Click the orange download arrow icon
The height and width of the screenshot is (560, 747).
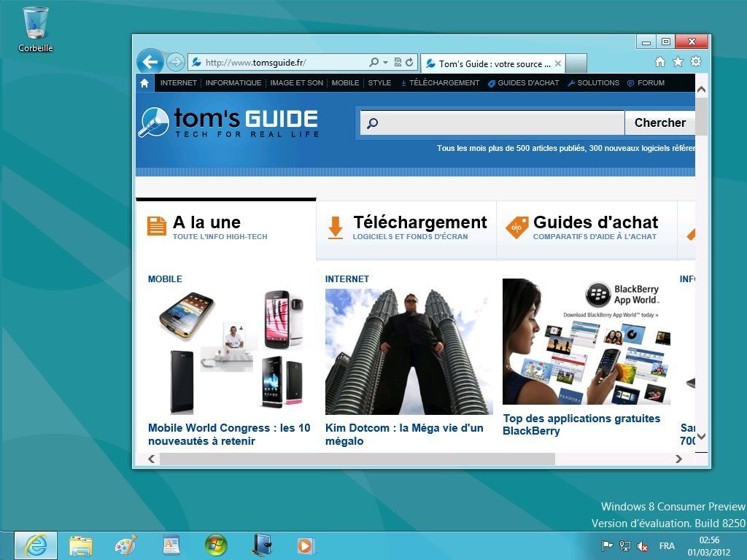[x=336, y=227]
